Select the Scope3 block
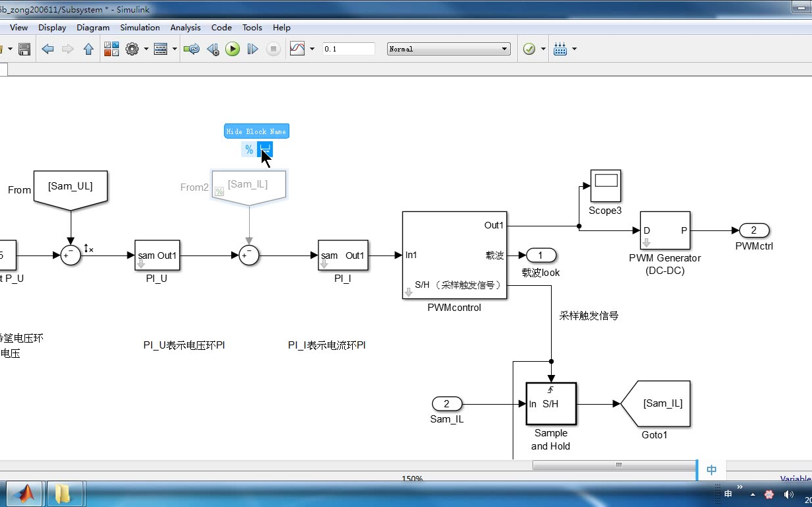This screenshot has width=812, height=507. (605, 186)
